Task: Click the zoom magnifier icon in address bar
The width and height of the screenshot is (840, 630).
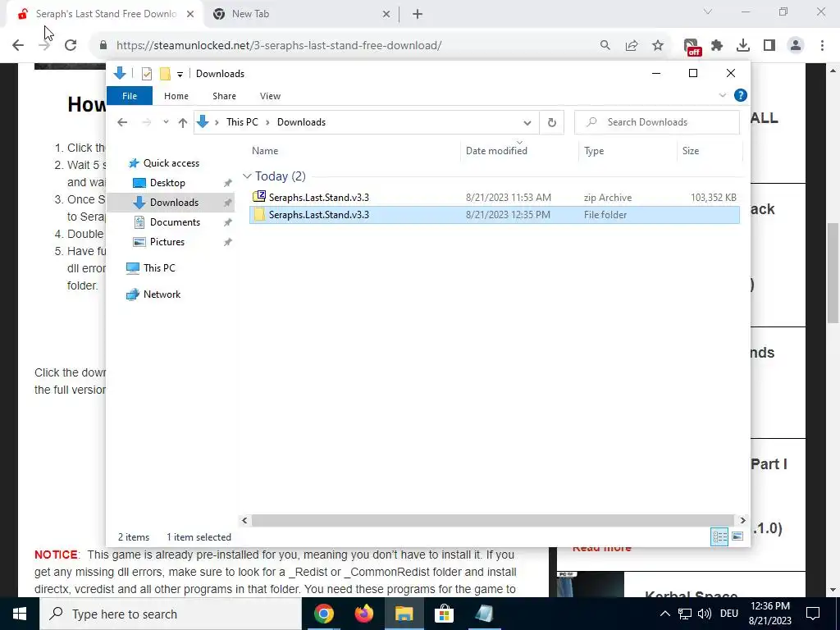Action: coord(605,46)
